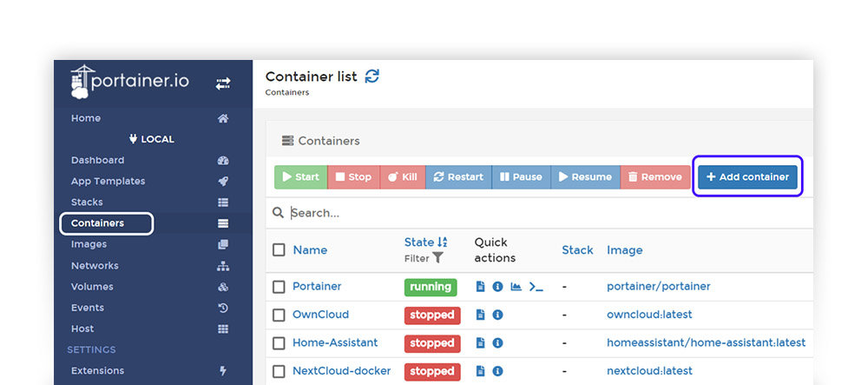Check the select-all containers checkbox
Screen dimensions: 868x385
pos(279,250)
